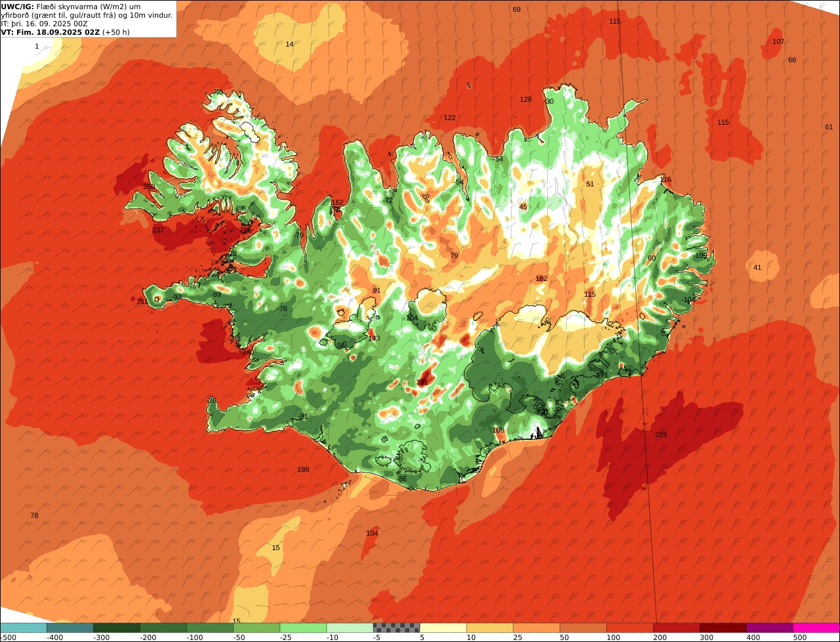Click the magenta legend swatch starting at 500
Viewport: 840px width, 642px height.
tap(816, 628)
